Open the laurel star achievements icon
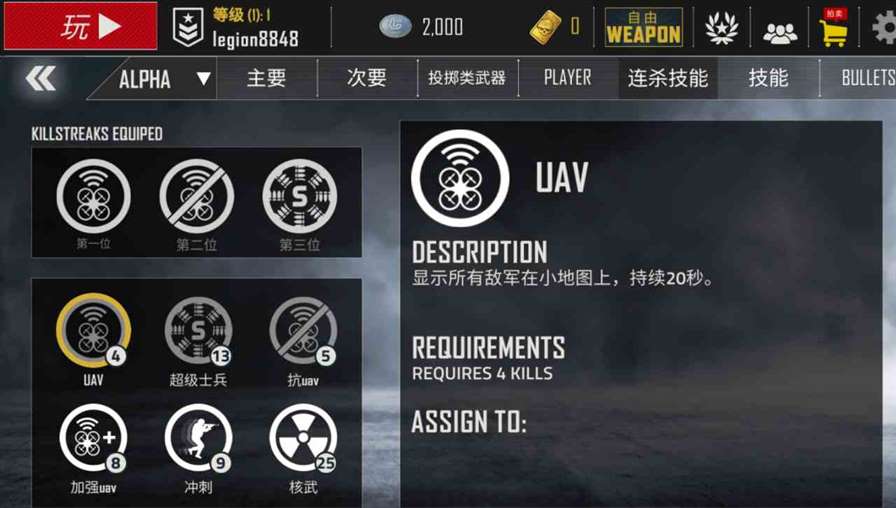Viewport: 896px width, 508px height. coord(721,27)
